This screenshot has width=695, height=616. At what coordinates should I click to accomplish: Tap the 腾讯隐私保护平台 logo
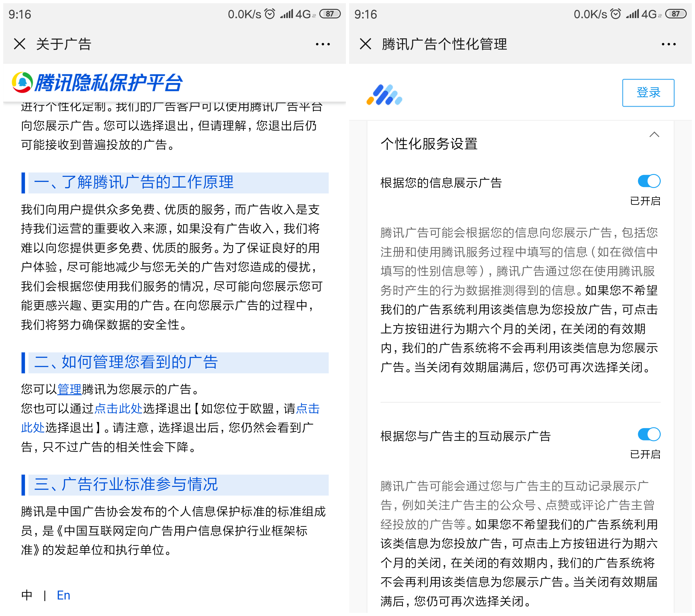[97, 82]
